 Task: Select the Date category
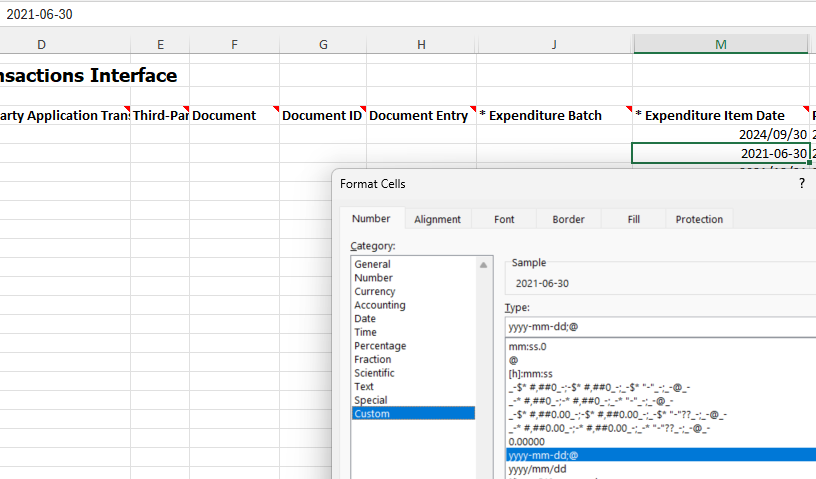click(x=413, y=318)
